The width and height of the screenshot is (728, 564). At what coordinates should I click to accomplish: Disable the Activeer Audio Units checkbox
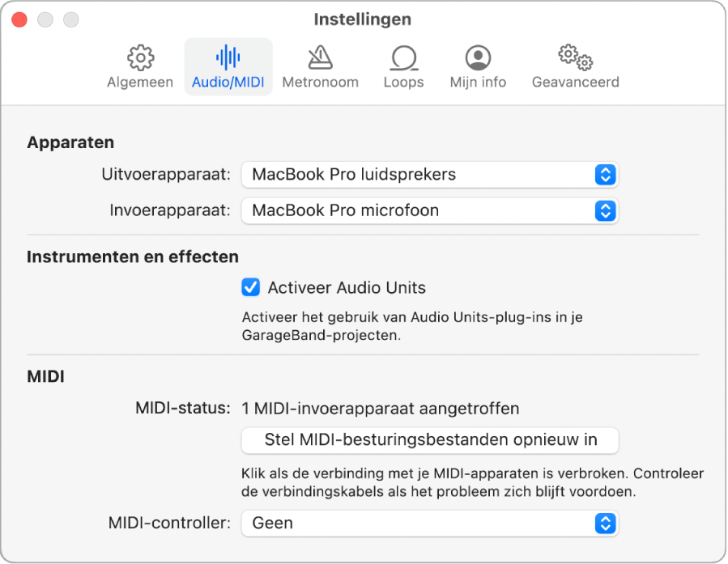[251, 287]
